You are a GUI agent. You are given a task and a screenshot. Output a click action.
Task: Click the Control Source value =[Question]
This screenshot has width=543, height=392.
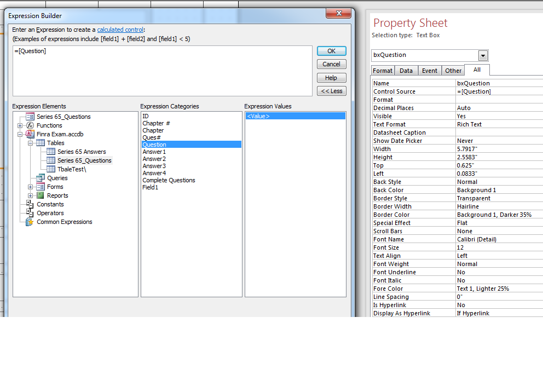coord(499,91)
